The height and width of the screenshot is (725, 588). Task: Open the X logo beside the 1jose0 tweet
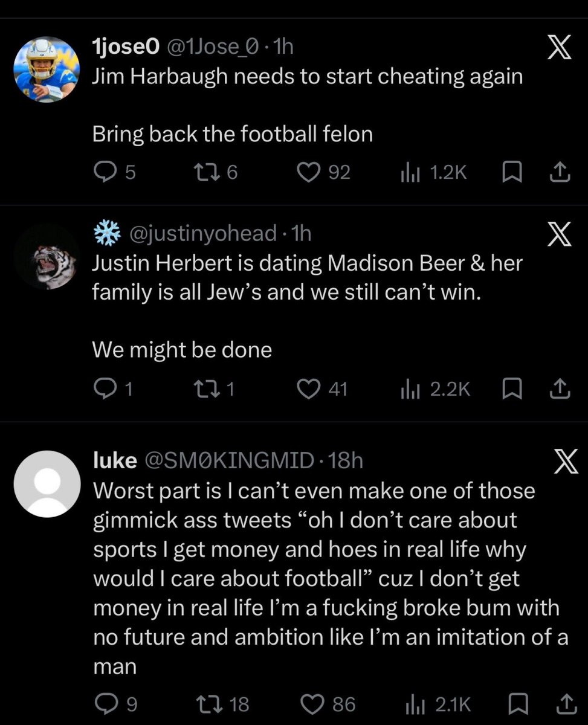pos(559,48)
